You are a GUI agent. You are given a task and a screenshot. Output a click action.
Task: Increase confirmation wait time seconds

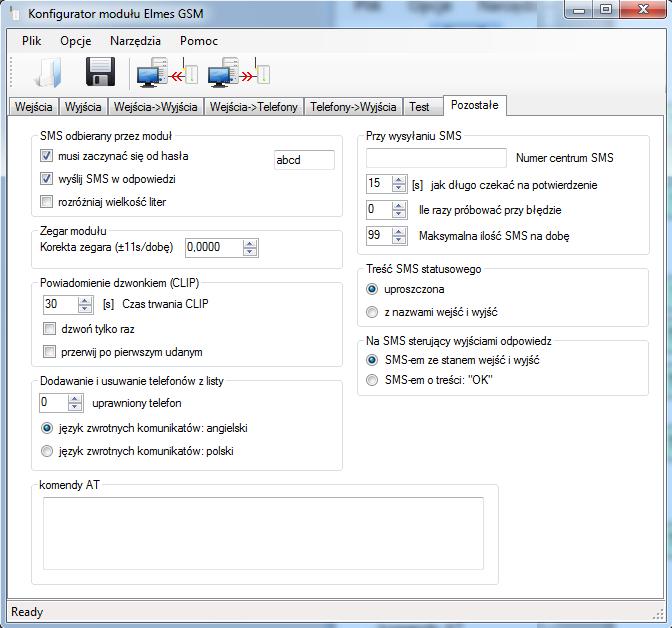click(399, 180)
